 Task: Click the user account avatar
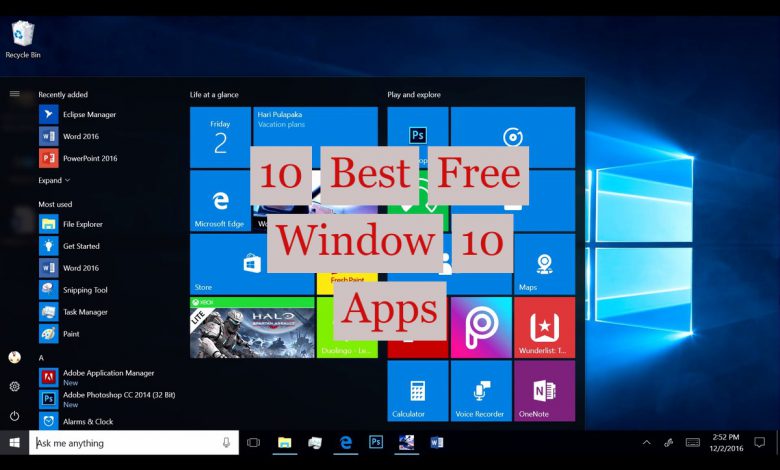14,357
